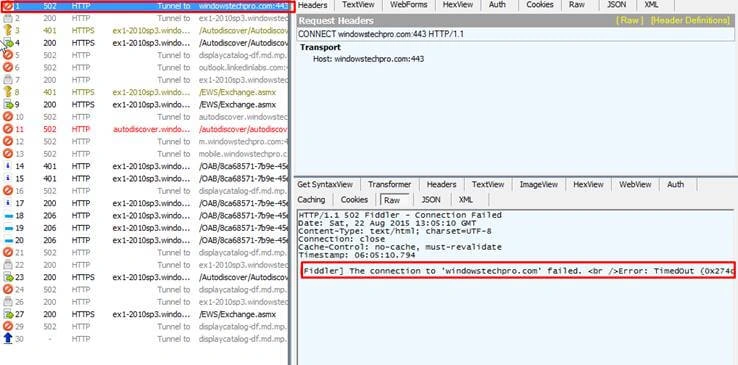738x365 pixels.
Task: Click the blue upload arrow icon of session 30
Action: [x=8, y=339]
